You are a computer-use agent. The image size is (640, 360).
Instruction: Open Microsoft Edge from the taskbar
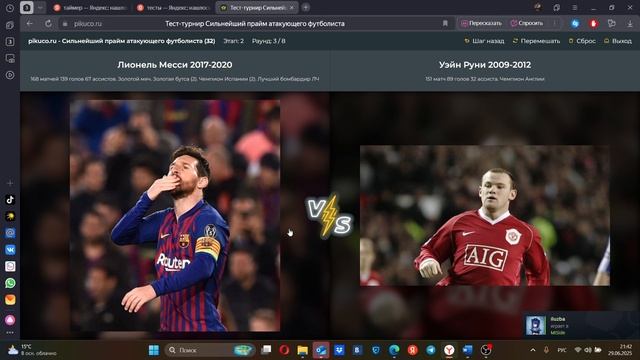[394, 350]
